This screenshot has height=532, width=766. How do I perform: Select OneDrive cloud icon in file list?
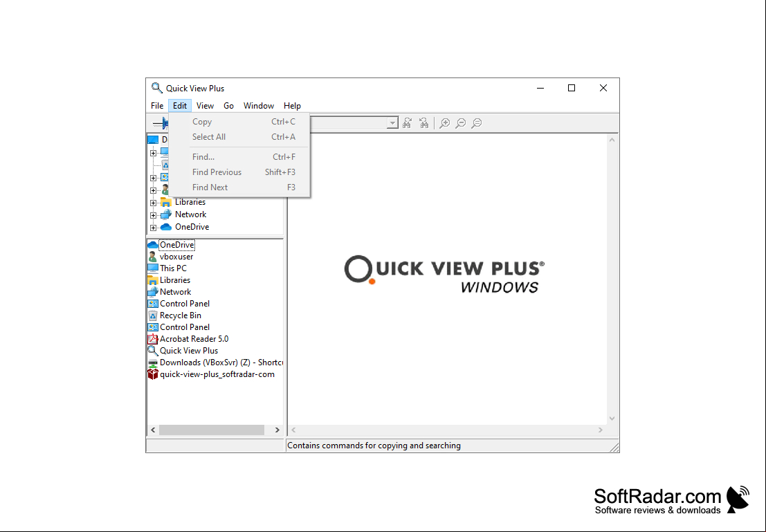click(153, 245)
